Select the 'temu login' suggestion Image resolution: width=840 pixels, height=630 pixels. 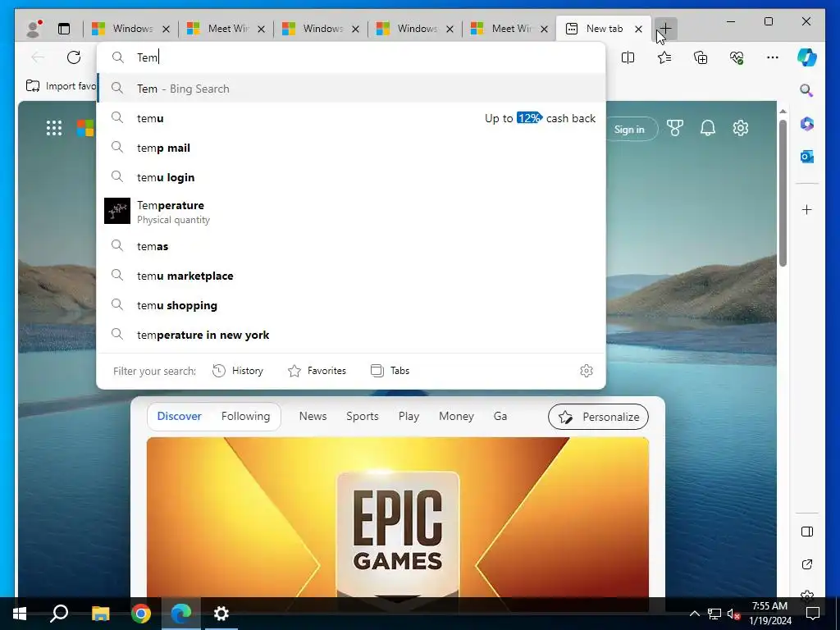click(x=351, y=177)
